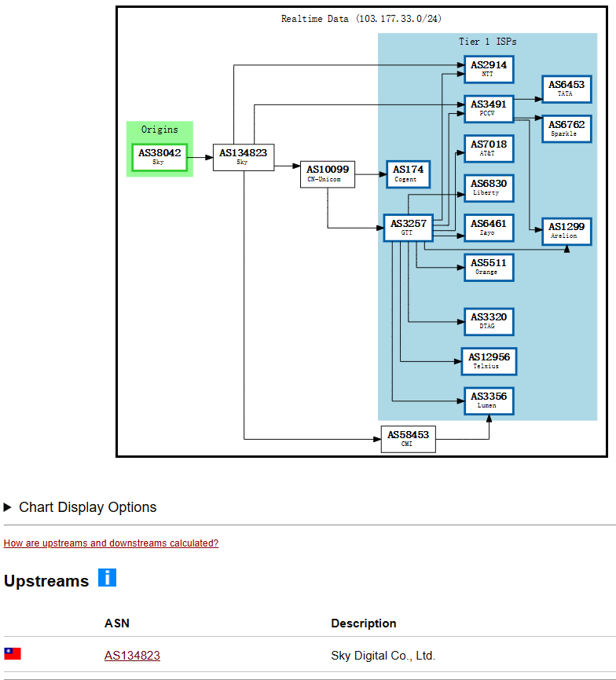
Task: Open AS134823 link in Upstreams table
Action: pos(132,656)
